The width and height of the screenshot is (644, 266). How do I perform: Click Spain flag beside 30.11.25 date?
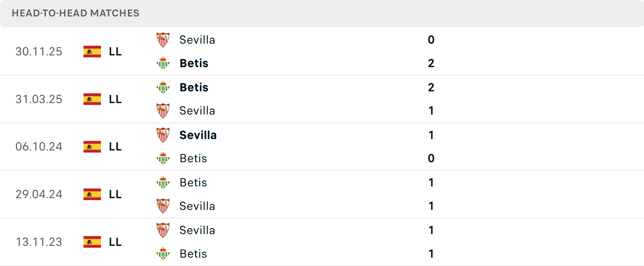coord(92,52)
